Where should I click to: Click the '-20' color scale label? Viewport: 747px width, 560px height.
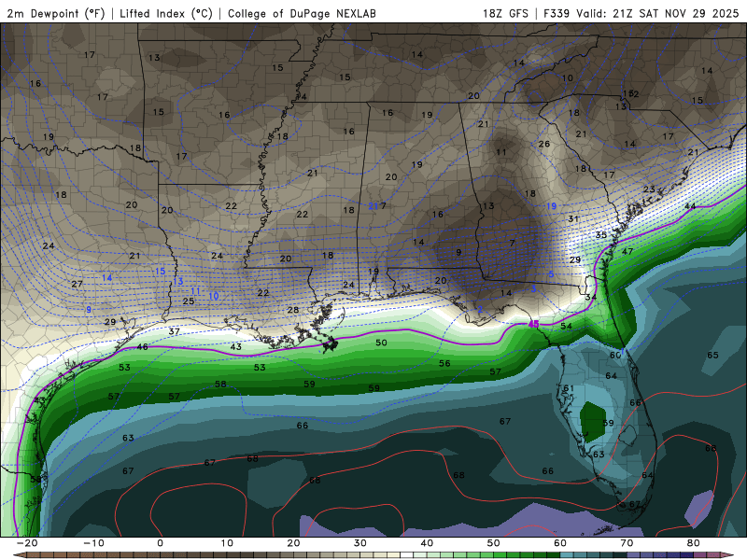pos(27,543)
